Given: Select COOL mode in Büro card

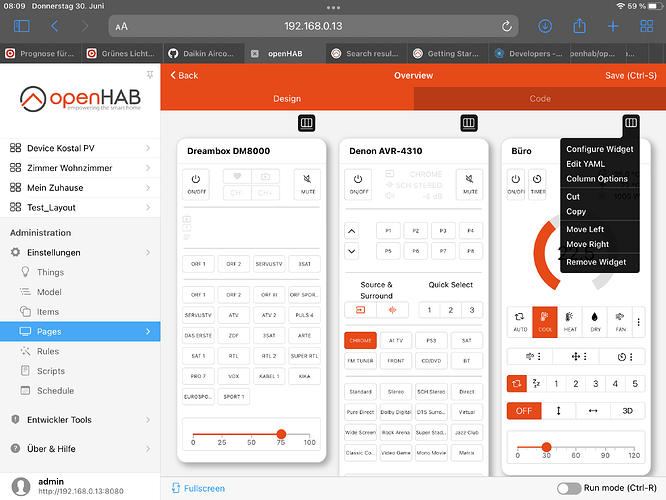Looking at the screenshot, I should tap(545, 322).
